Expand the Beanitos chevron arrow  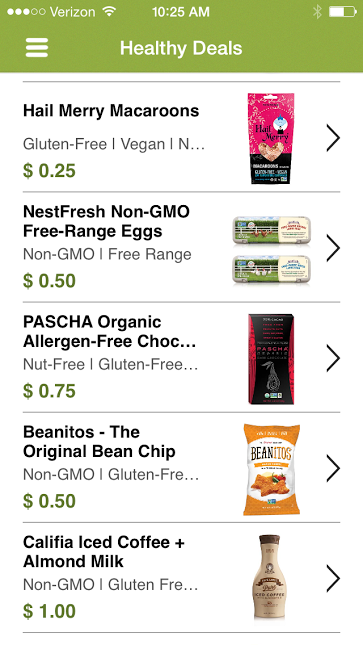point(333,468)
